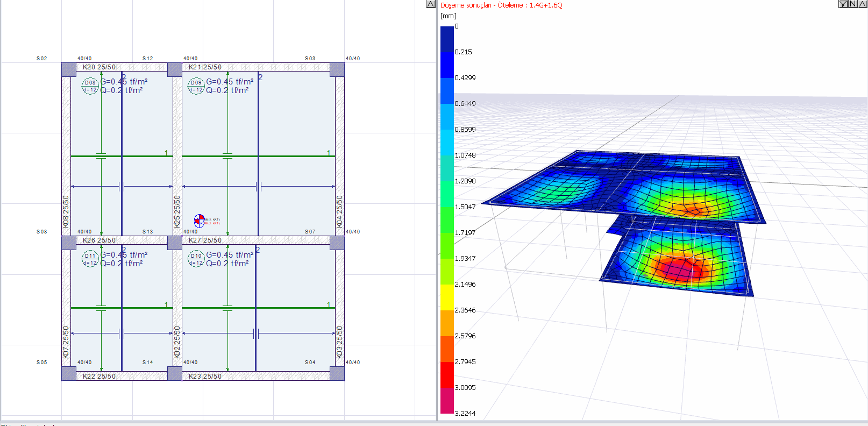Click legend value 1.9347

465,258
